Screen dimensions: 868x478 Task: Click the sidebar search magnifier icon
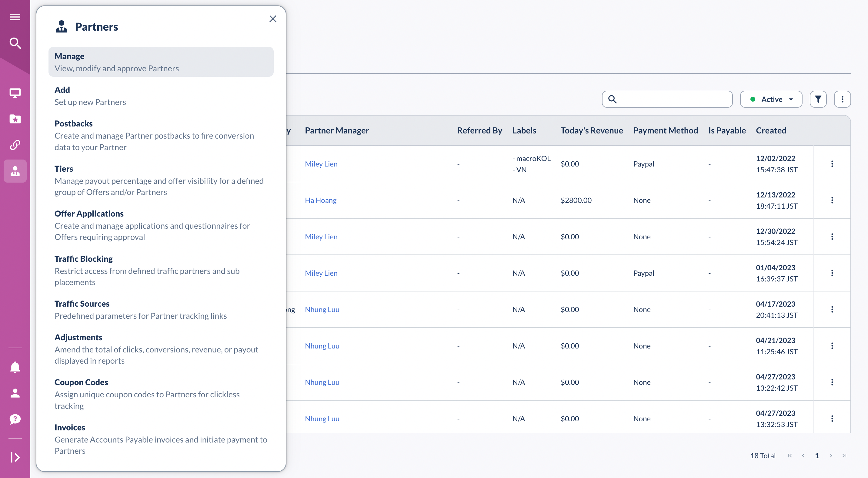15,43
